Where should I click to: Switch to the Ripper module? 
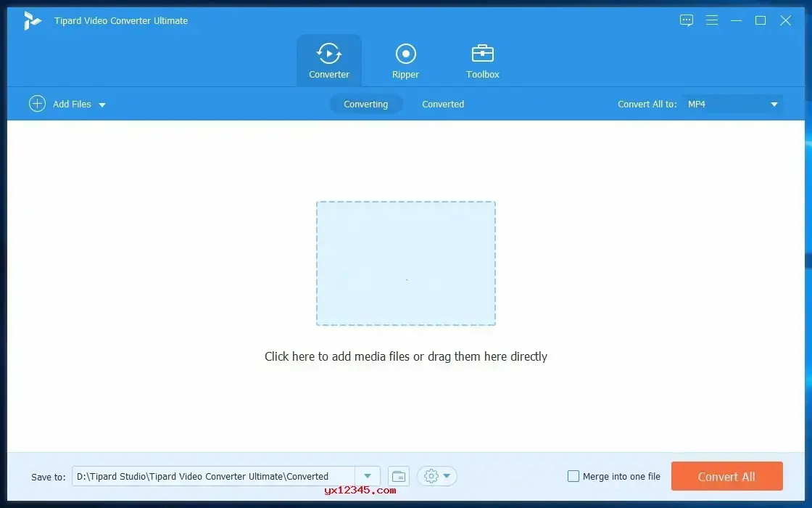(405, 60)
